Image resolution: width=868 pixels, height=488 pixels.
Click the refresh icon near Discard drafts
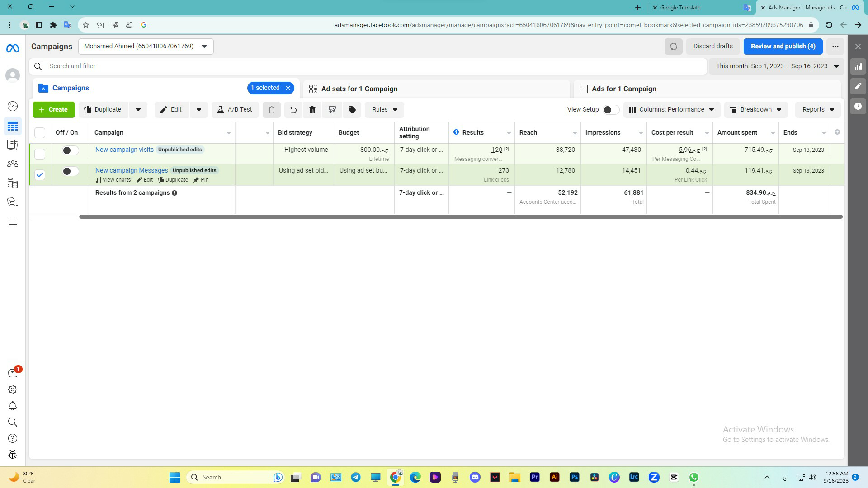pyautogui.click(x=673, y=47)
